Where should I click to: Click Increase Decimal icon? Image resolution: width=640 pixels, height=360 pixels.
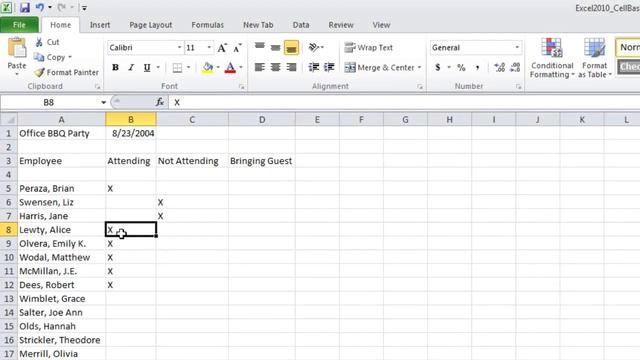[x=500, y=67]
